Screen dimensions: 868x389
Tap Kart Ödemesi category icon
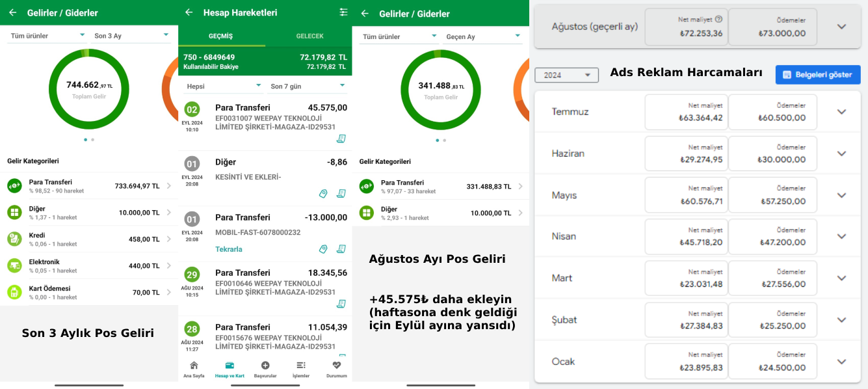coord(14,292)
